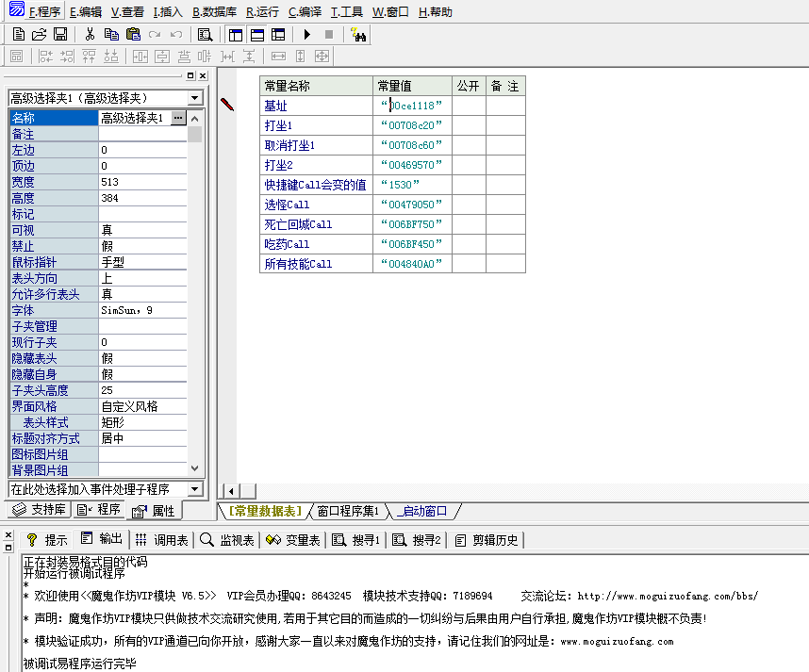Run the program with the play button
The height and width of the screenshot is (672, 809).
[x=307, y=35]
